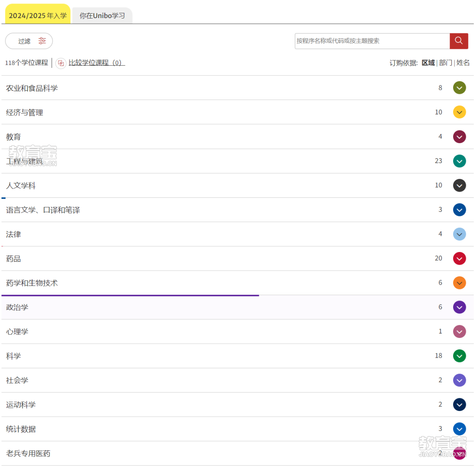Screen dimensions: 476x467
Task: Open the 农业和食品科学 row label
Action: point(32,88)
